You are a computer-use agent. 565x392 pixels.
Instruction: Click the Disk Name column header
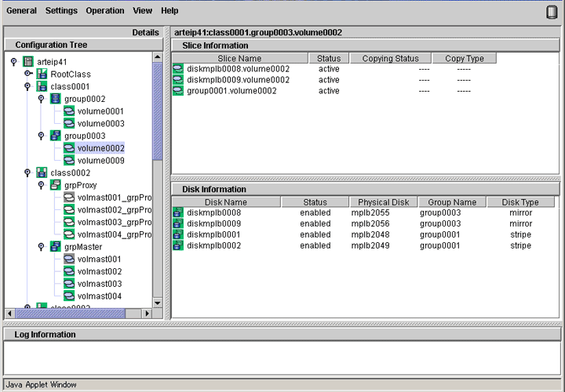coord(226,202)
